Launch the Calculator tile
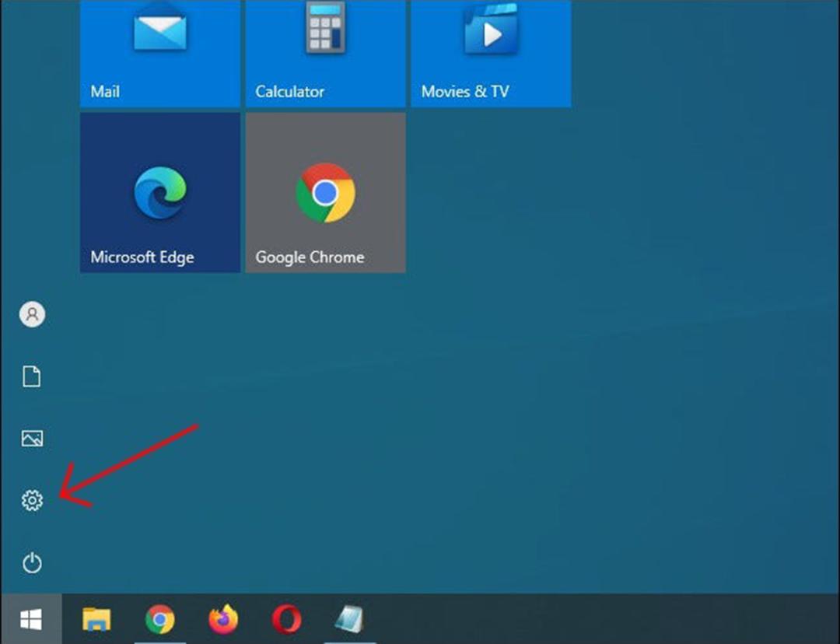This screenshot has width=840, height=644. (x=325, y=53)
